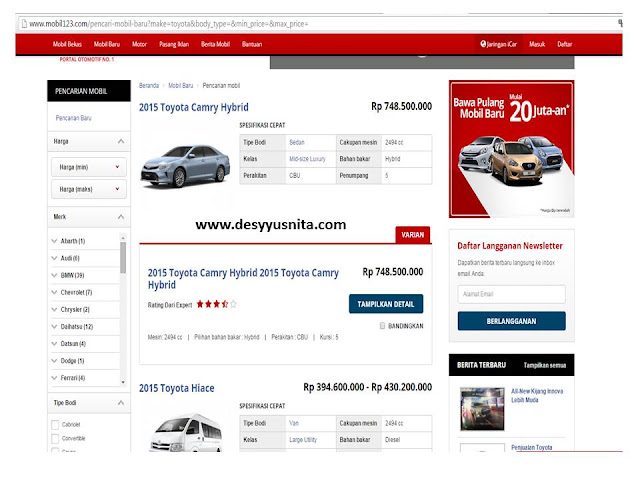Click the Camry Hybrid car photo
640x480 pixels.
[x=185, y=166]
